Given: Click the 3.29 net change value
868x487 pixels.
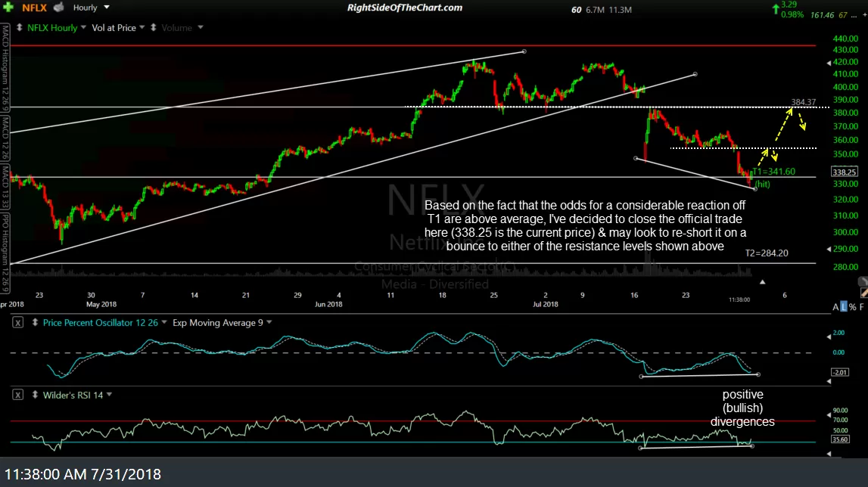Looking at the screenshot, I should [789, 5].
